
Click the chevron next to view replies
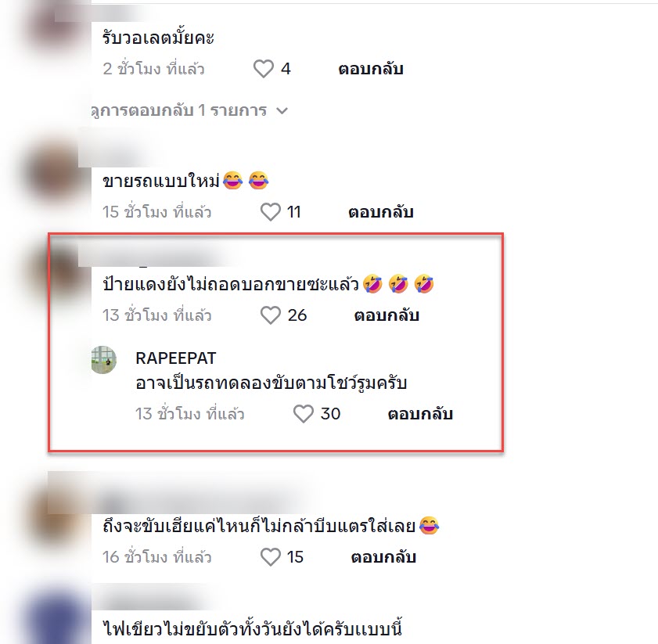(282, 111)
